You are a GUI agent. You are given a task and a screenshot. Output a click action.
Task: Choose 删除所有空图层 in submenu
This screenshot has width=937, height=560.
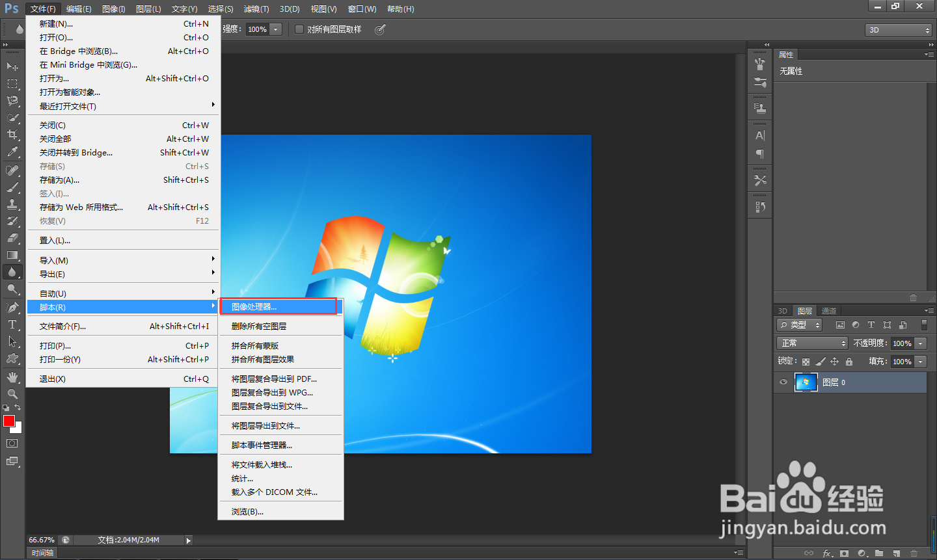tap(280, 327)
